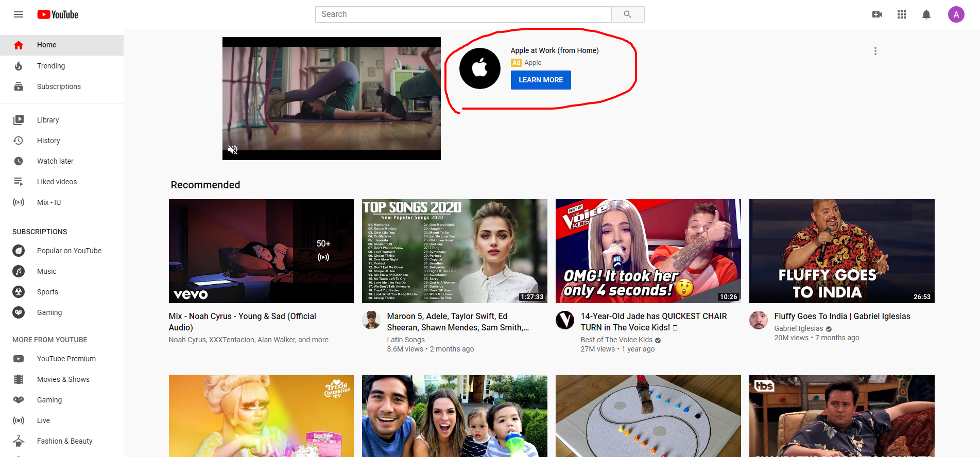
Task: Open Watch later in the sidebar
Action: coord(55,161)
